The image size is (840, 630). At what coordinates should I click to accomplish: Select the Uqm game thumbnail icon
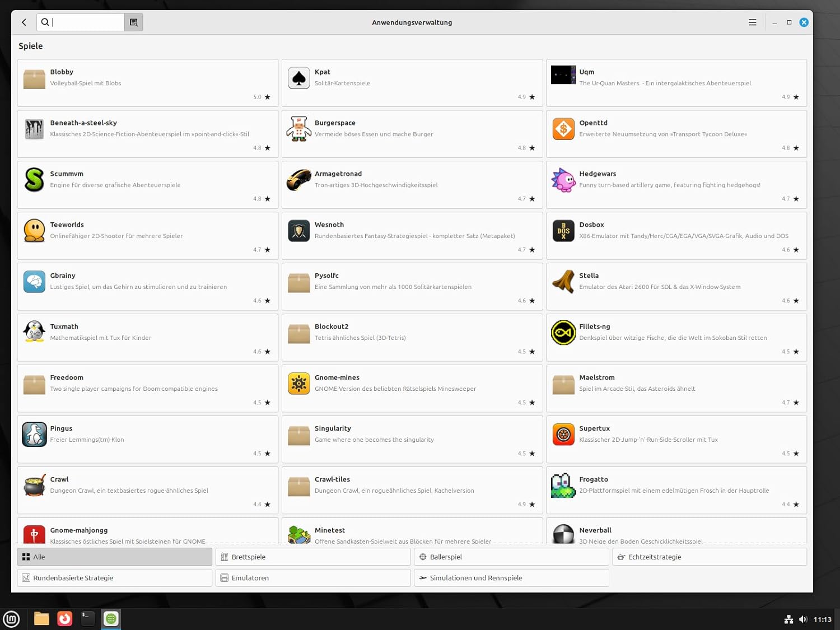563,75
